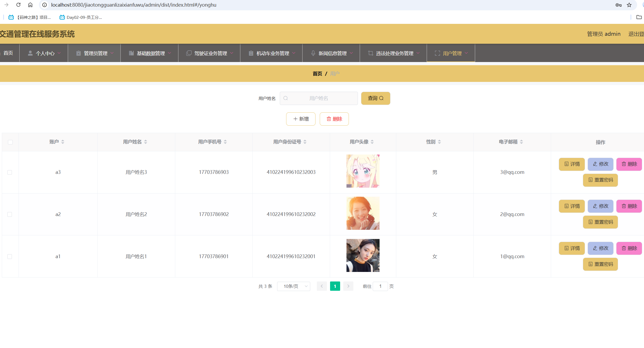Bookmark this page with star icon

point(629,5)
